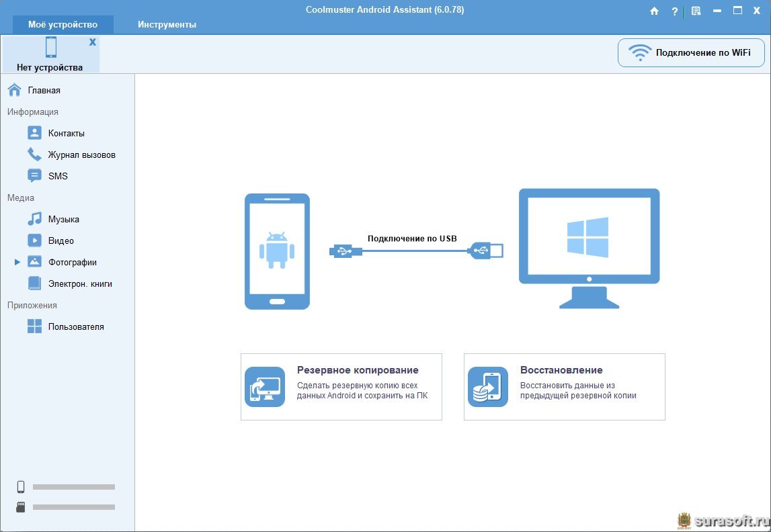Click the Восстановление restore icon

coord(488,387)
